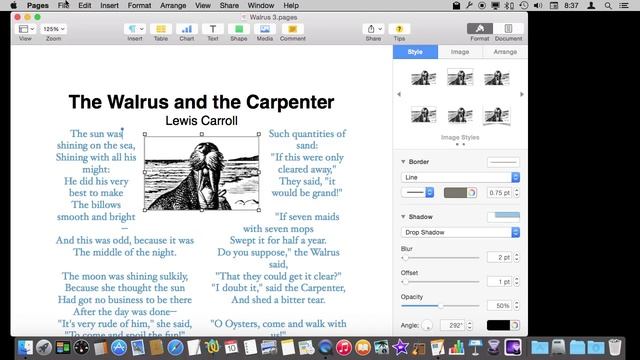Click the Time Machine menu bar icon
The image size is (640, 360).
[524, 5]
